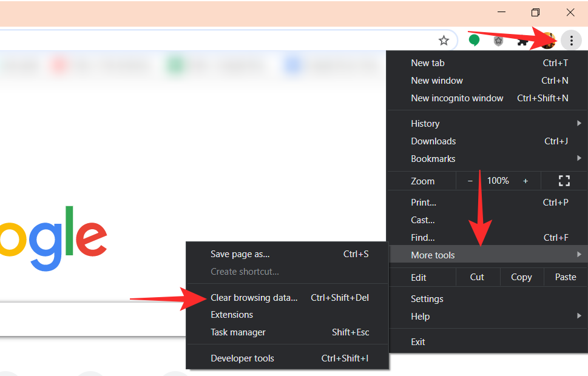Select New tab menu entry

[x=487, y=63]
